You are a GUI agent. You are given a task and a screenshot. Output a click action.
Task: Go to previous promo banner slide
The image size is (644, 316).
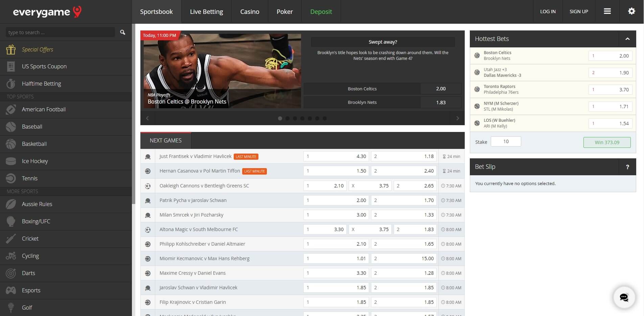coord(147,118)
